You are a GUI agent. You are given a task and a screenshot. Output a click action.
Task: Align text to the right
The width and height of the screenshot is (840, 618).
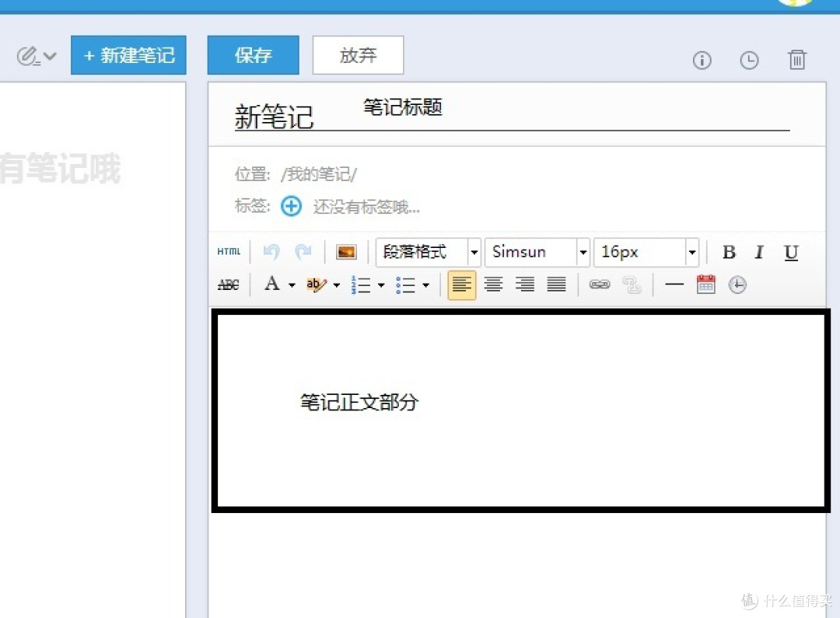pos(525,285)
